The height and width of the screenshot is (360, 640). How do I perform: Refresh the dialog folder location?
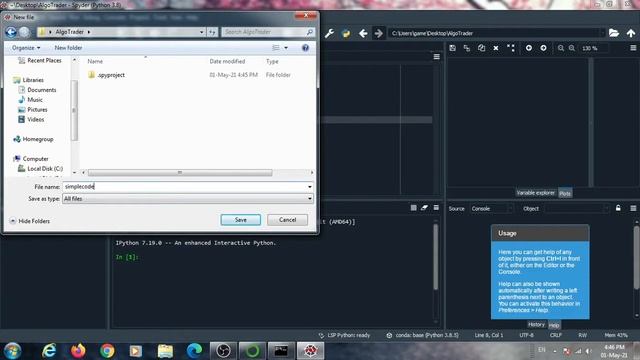pyautogui.click(x=212, y=32)
